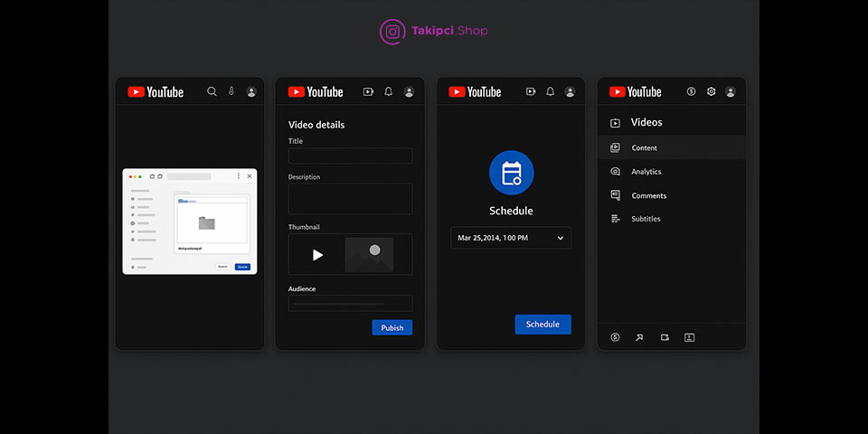The width and height of the screenshot is (868, 434).
Task: Click bottom bar dollar icon in Videos panel
Action: tap(615, 337)
